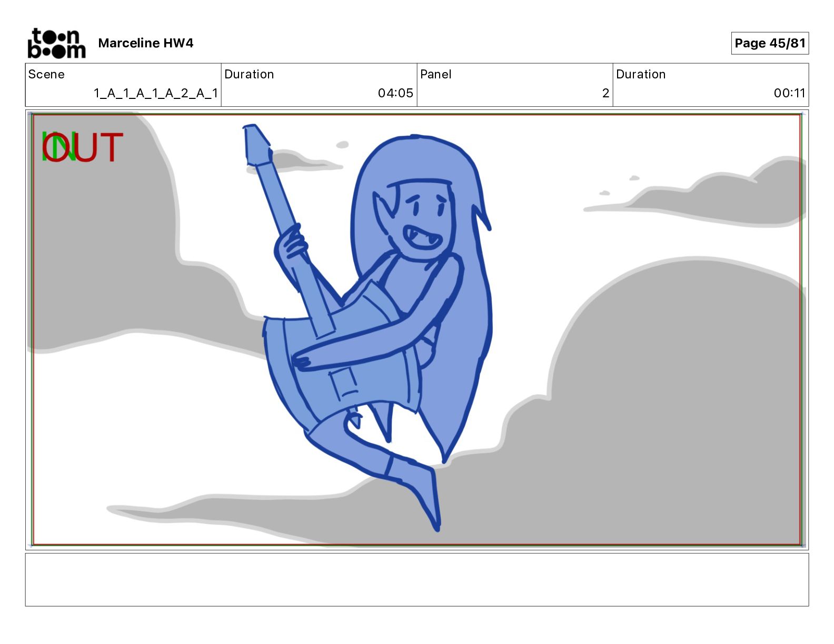Click the storyboard panel drawing thumbnail
Screen dimensions: 834x644
[x=417, y=330]
